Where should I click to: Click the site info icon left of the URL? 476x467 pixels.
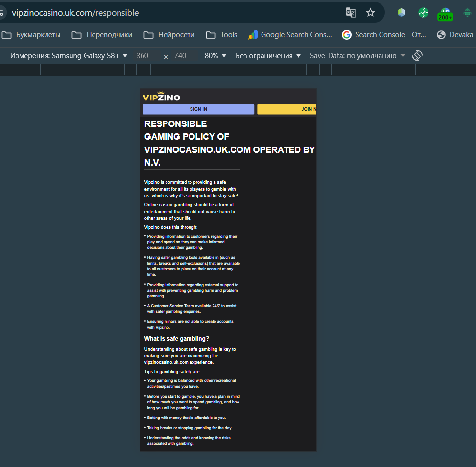click(x=1, y=13)
